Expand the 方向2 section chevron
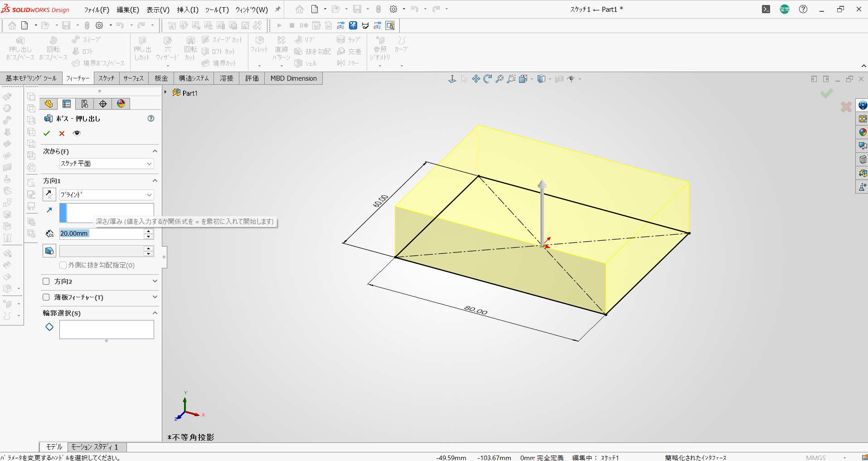This screenshot has height=461, width=868. coord(155,281)
